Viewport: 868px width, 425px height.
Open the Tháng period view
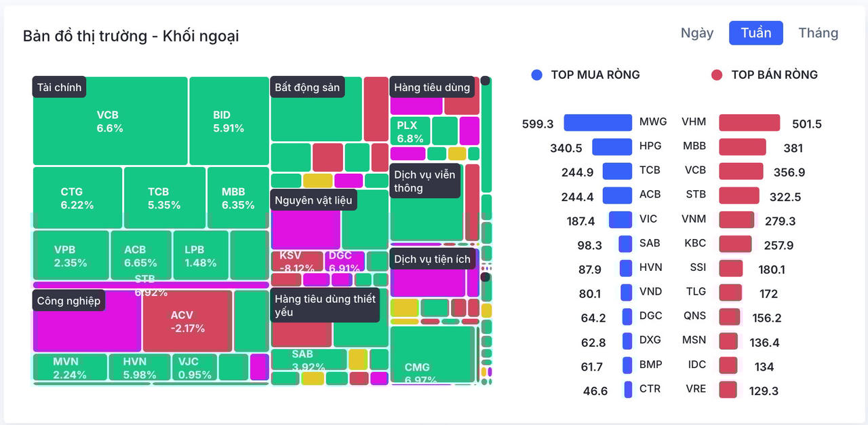click(x=818, y=33)
